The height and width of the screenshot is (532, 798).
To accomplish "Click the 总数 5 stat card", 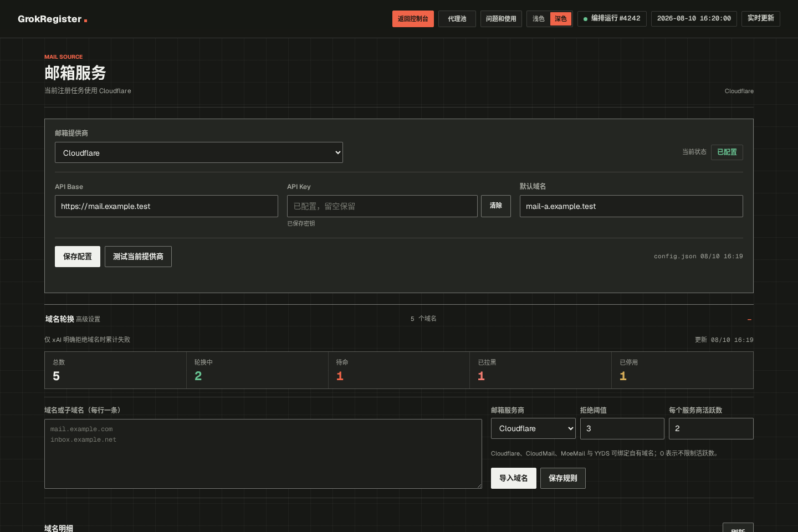I will coord(115,370).
